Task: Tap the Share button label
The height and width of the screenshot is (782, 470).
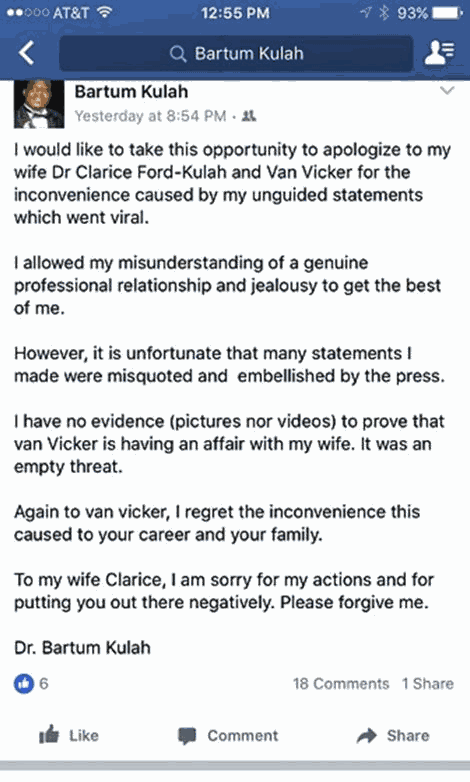Action: [408, 736]
